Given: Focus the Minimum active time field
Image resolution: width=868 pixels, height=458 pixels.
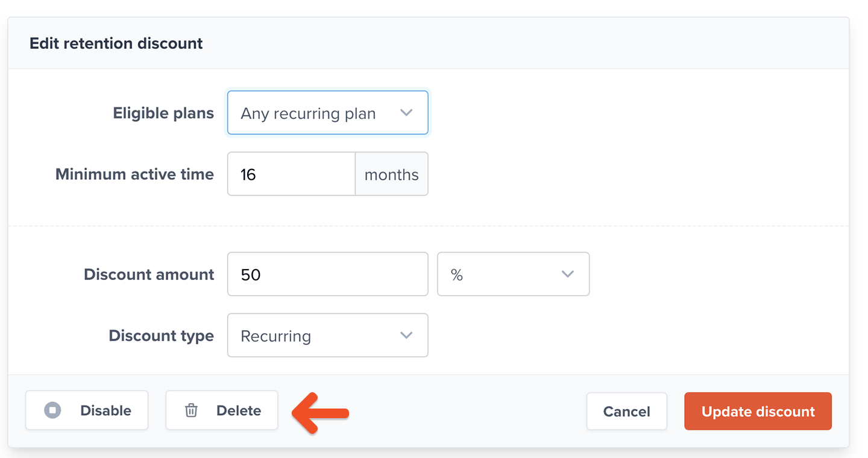Looking at the screenshot, I should tap(291, 174).
